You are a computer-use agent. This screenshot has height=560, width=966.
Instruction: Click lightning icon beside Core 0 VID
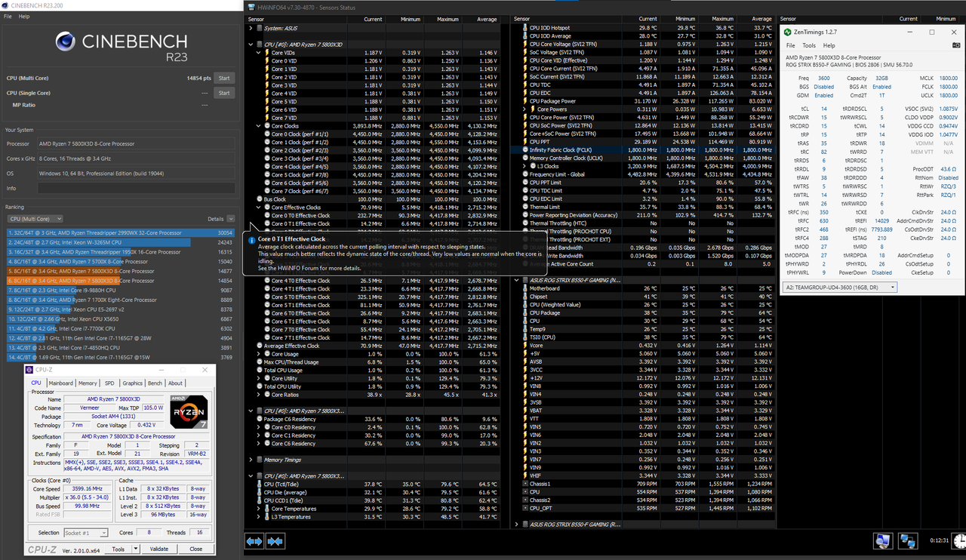(267, 60)
